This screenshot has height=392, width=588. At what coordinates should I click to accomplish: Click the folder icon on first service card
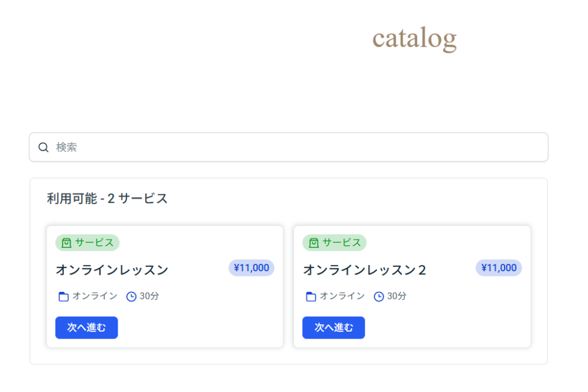click(64, 297)
